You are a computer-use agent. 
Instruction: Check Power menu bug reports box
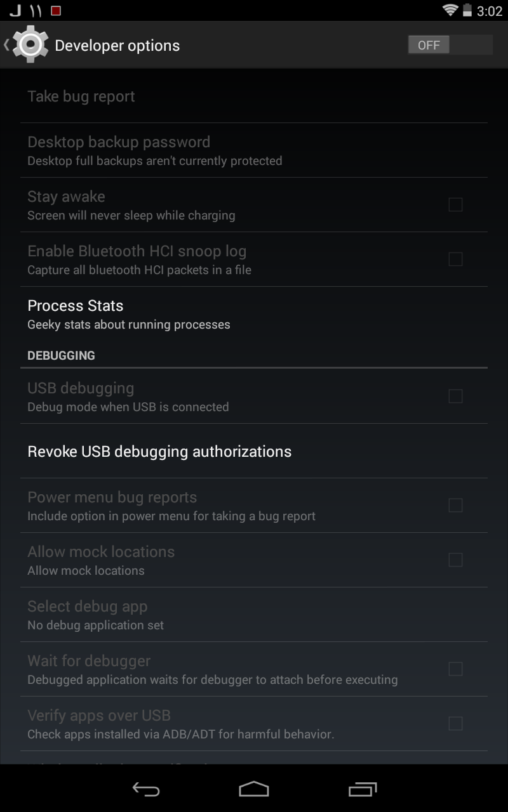click(x=455, y=506)
